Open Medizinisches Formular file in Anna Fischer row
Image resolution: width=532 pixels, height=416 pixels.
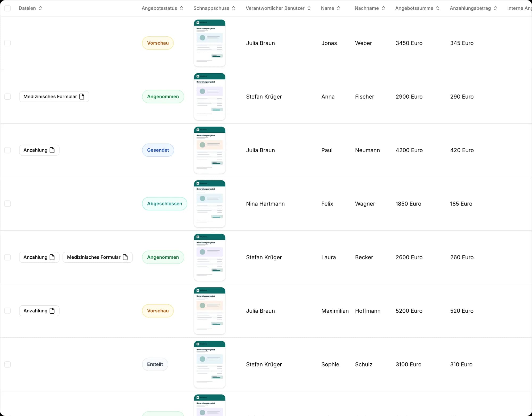tap(54, 96)
